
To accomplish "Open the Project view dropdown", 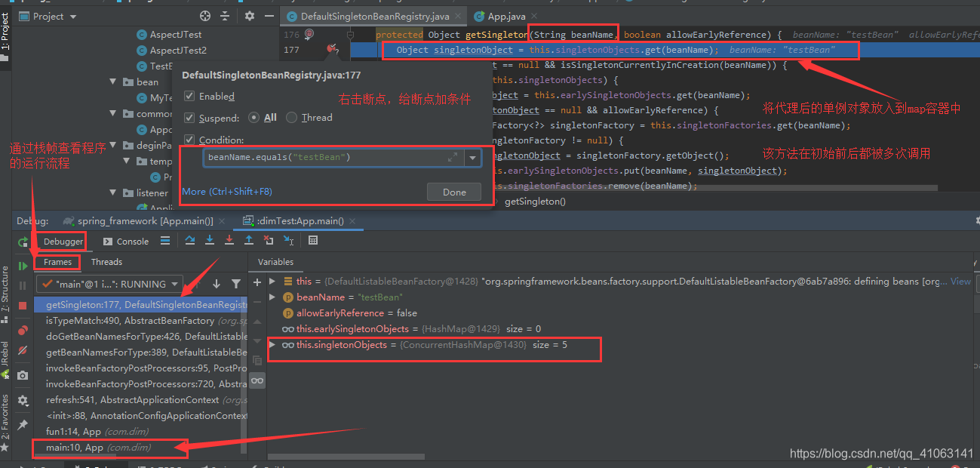I will click(48, 16).
